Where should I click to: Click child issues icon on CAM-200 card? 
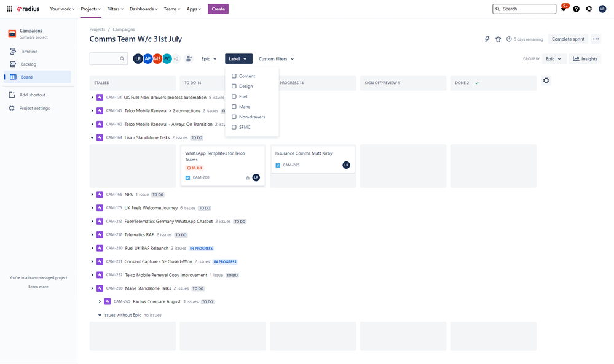coord(248,177)
